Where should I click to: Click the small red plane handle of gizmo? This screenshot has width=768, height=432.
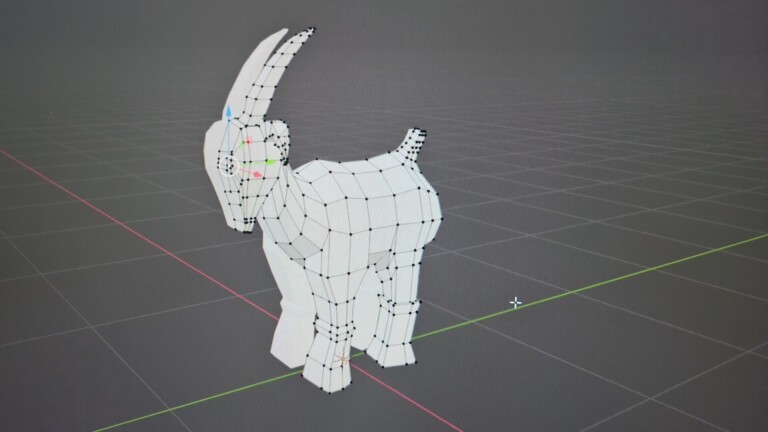tap(248, 141)
